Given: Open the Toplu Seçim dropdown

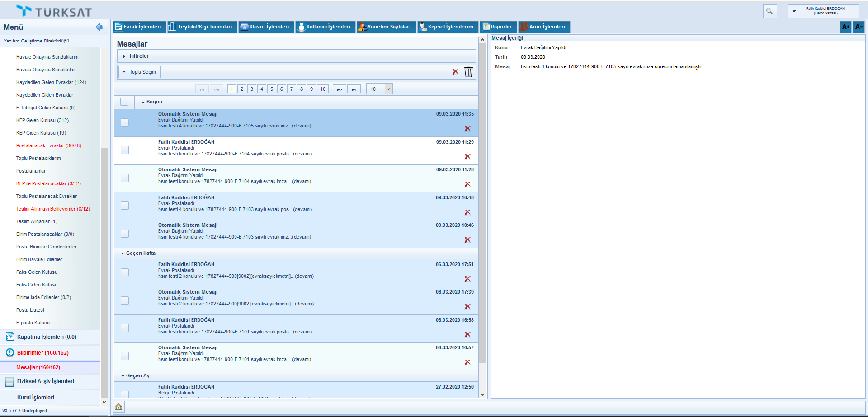Looking at the screenshot, I should pos(139,72).
